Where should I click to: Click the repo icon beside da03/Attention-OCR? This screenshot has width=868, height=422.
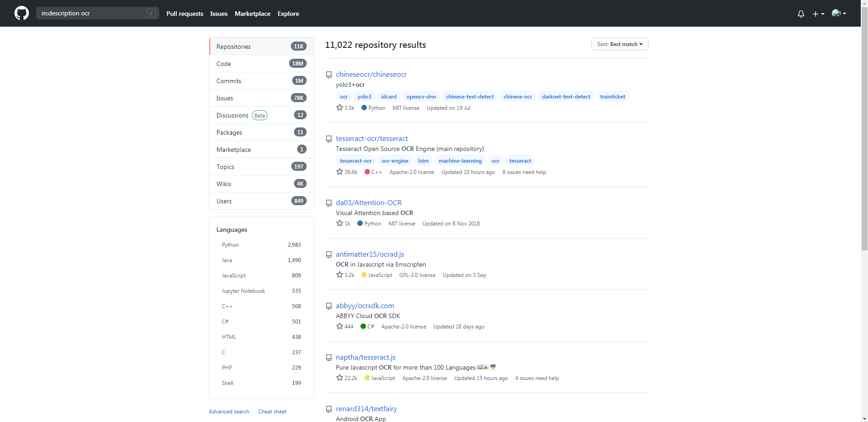point(329,203)
